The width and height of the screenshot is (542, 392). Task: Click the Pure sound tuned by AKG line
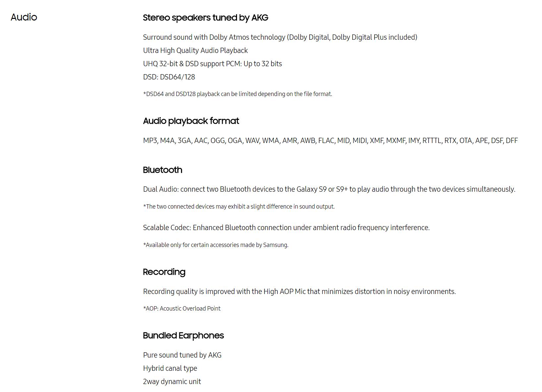point(182,355)
